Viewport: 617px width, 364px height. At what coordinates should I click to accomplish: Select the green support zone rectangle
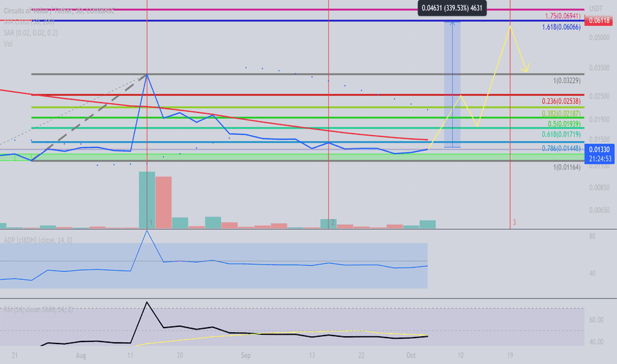(x=291, y=157)
